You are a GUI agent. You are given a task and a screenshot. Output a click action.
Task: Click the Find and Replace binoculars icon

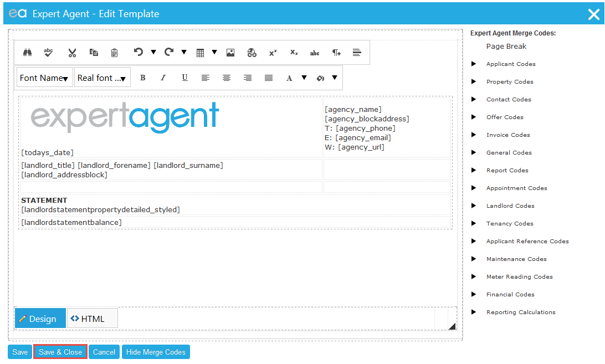[27, 53]
